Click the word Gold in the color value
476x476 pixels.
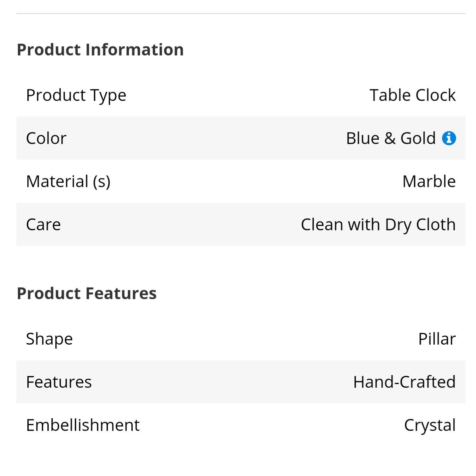click(x=418, y=138)
